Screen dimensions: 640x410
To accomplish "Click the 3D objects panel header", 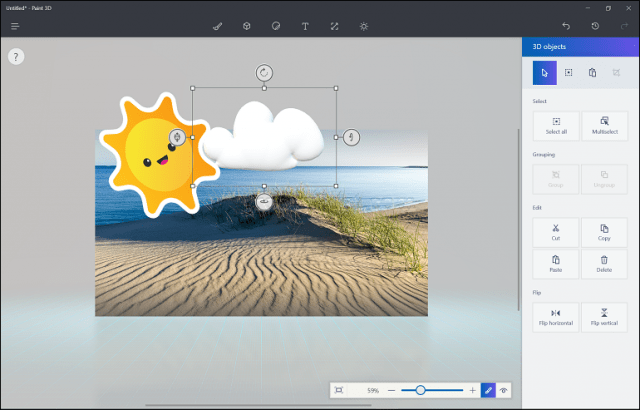I will pos(580,47).
